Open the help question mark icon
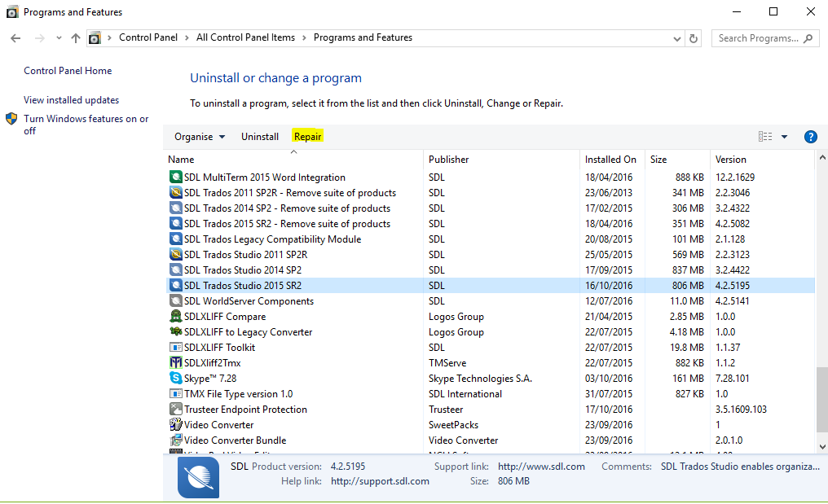This screenshot has height=504, width=828. pyautogui.click(x=811, y=138)
